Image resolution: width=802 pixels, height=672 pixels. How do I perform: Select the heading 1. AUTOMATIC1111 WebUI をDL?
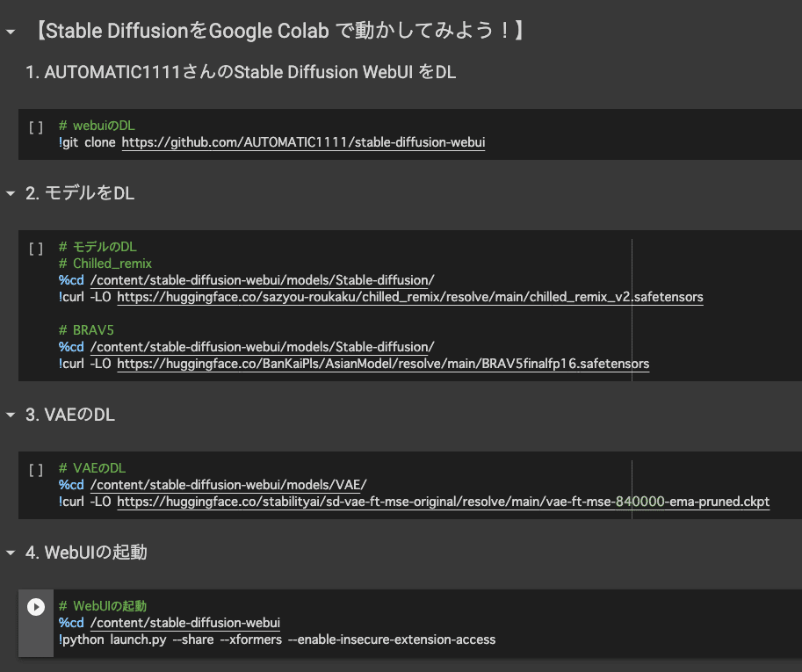pyautogui.click(x=241, y=72)
